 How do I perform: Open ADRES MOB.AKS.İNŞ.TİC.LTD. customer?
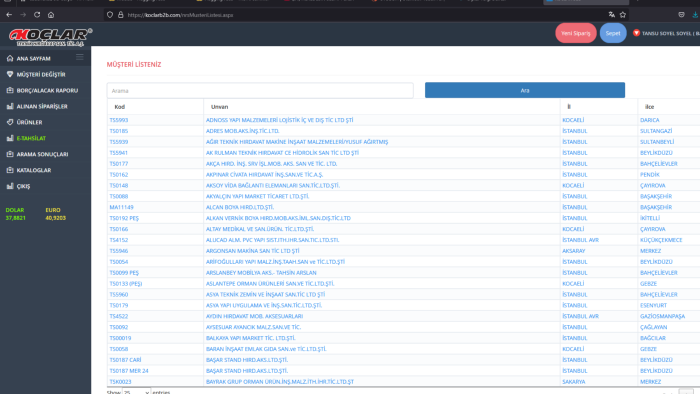pos(242,131)
